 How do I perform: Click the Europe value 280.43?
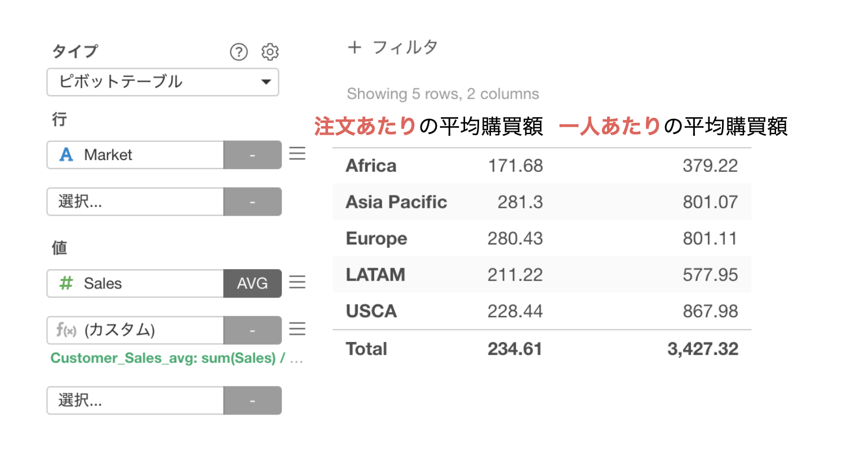(x=515, y=238)
